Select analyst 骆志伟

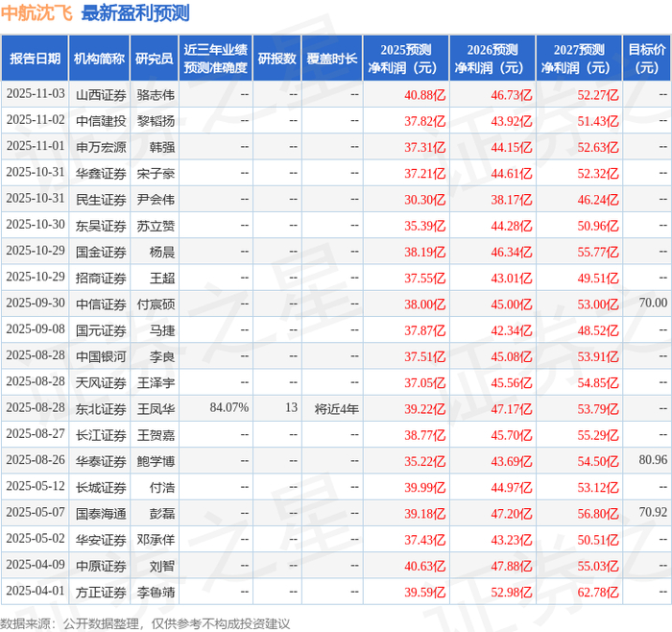click(156, 95)
